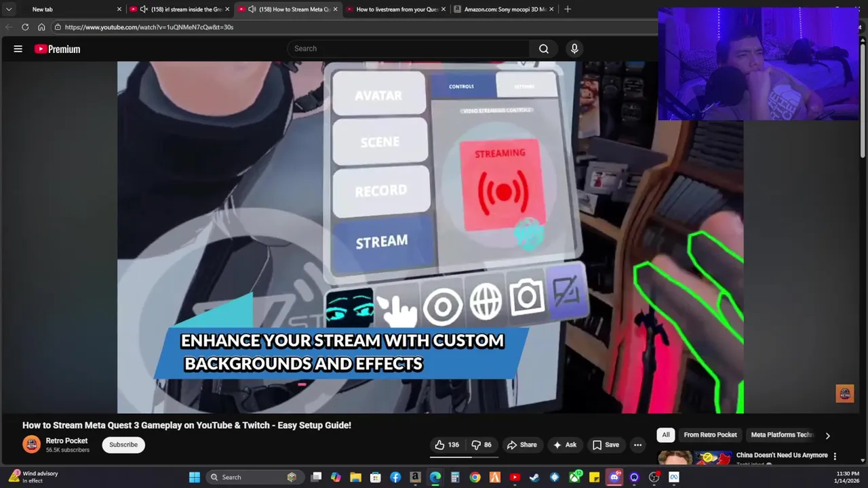Image resolution: width=868 pixels, height=488 pixels.
Task: Open Calculator from the taskbar
Action: click(455, 477)
